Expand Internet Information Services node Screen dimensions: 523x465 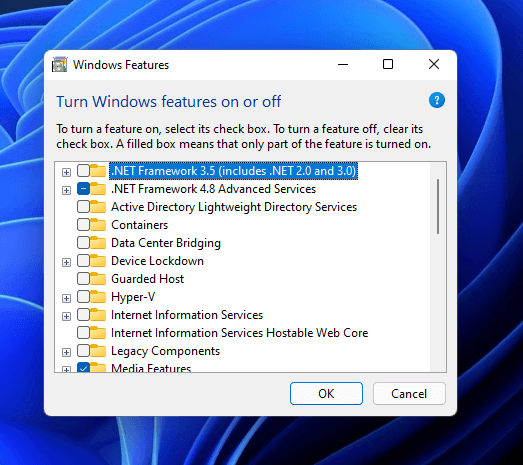pos(66,316)
